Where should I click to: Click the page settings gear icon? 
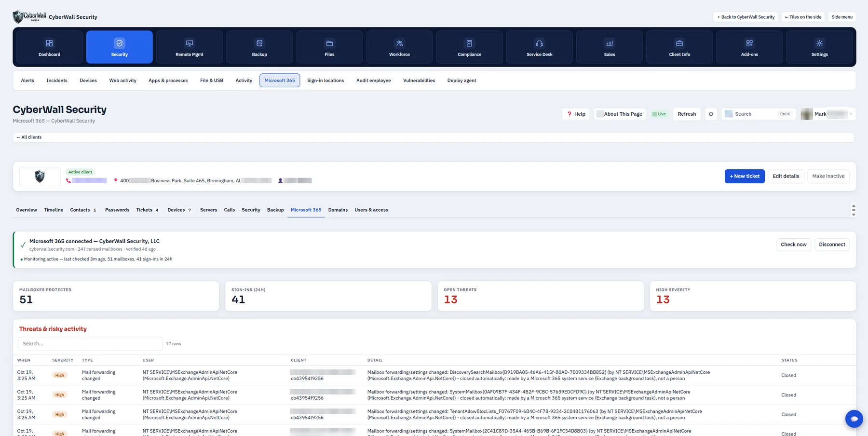[x=711, y=114]
